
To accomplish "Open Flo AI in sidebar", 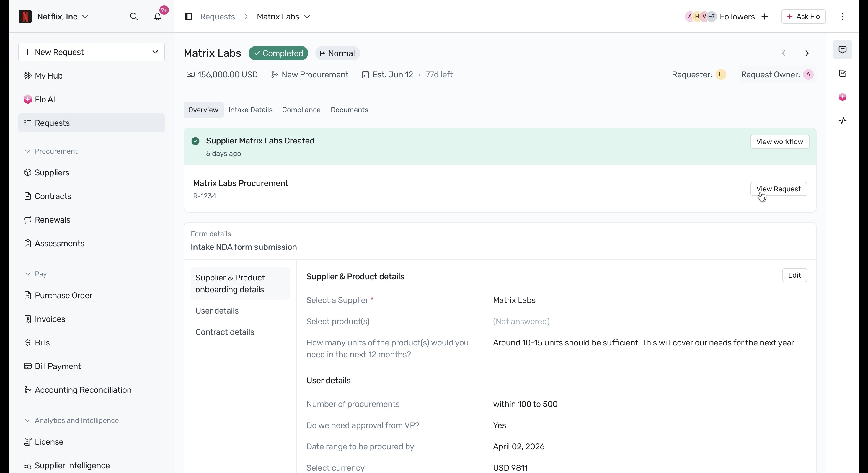I will 91,100.
